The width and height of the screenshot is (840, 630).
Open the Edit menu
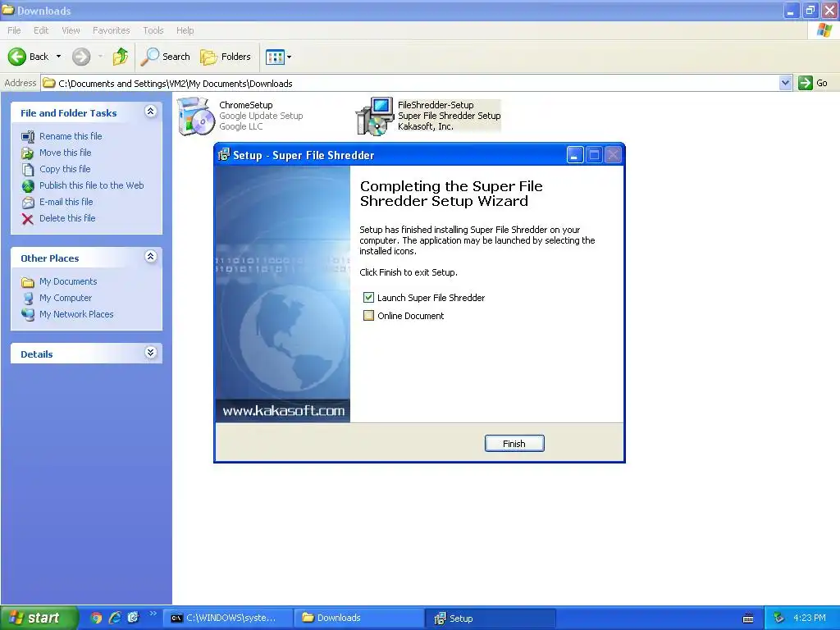41,30
